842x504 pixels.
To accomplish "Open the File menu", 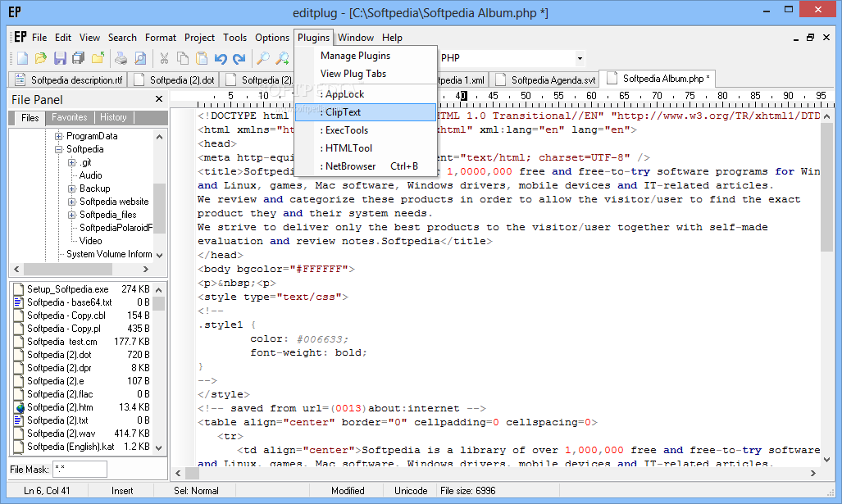I will pyautogui.click(x=39, y=38).
